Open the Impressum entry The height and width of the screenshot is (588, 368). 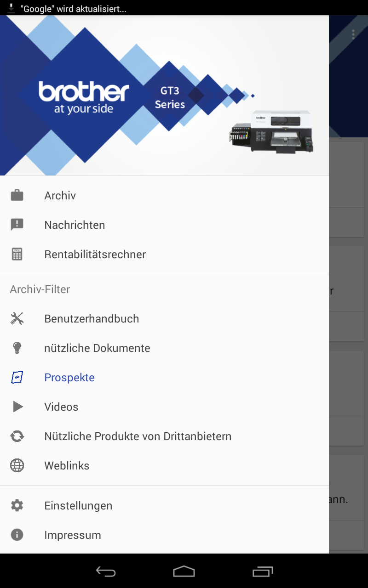pos(164,535)
